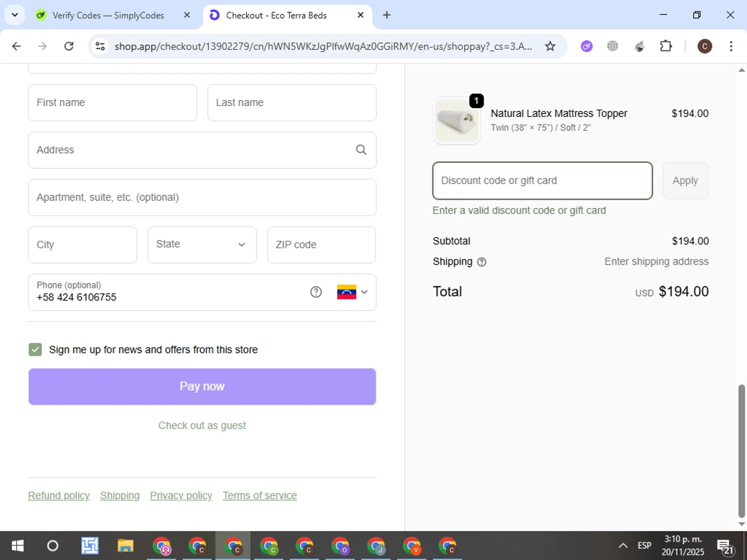This screenshot has height=560, width=747.
Task: Click the address bar URL
Action: pyautogui.click(x=323, y=46)
